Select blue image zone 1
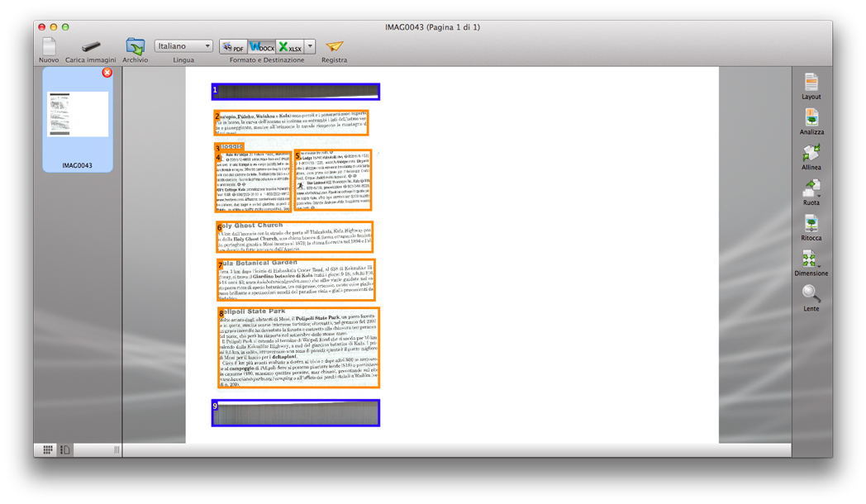This screenshot has height=504, width=866. point(296,92)
